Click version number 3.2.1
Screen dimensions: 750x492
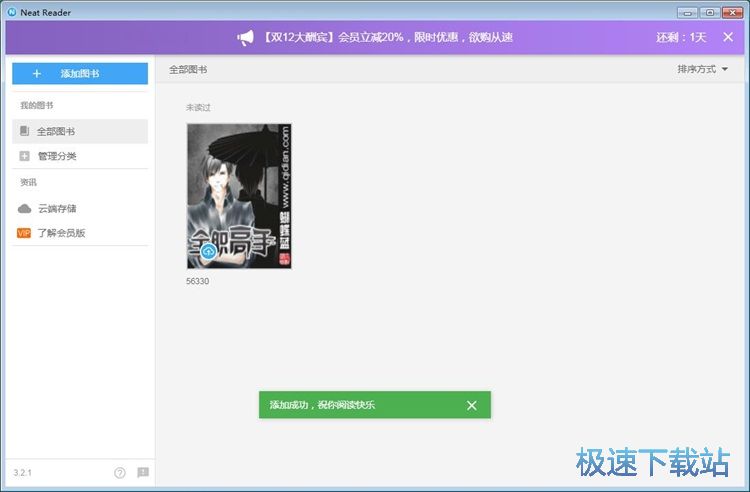coord(22,473)
